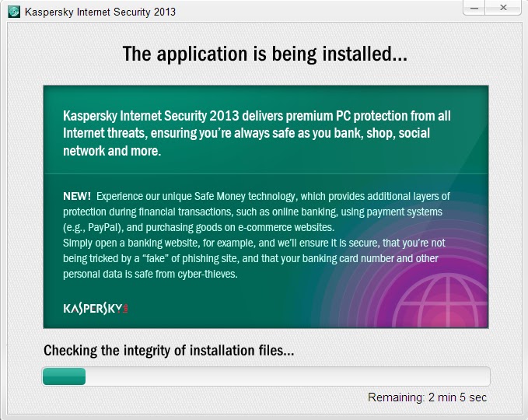Image resolution: width=528 pixels, height=420 pixels.
Task: Click the Safe Money technology sentence
Action: pyautogui.click(x=257, y=212)
